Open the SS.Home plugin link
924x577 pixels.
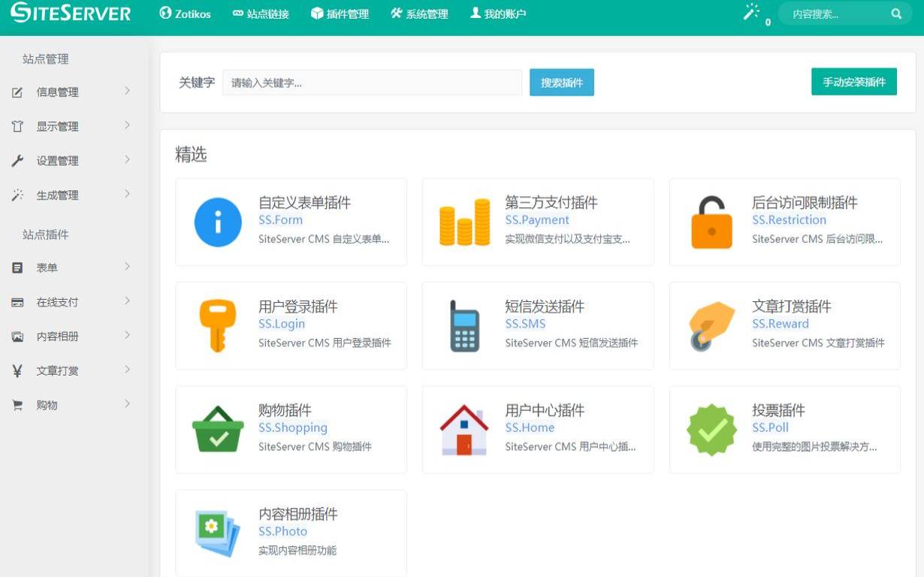pos(529,427)
